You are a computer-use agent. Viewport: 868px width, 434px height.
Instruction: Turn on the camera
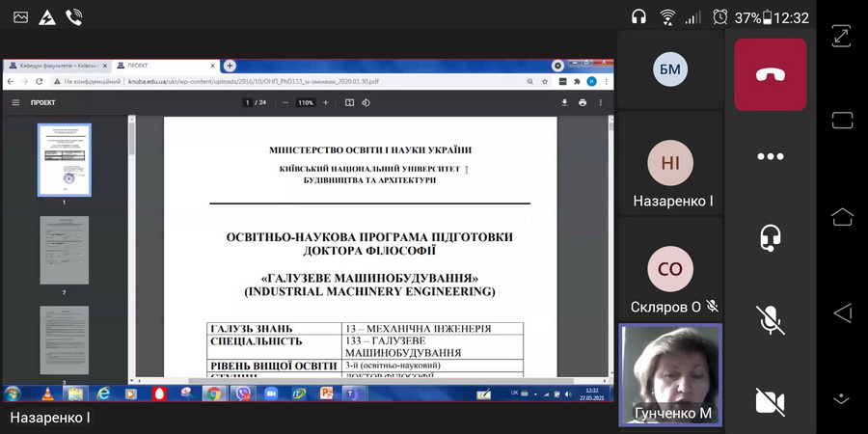coord(770,399)
